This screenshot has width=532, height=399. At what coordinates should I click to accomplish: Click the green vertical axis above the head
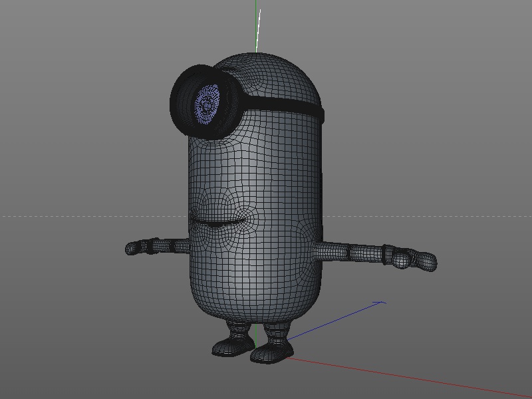[x=256, y=26]
